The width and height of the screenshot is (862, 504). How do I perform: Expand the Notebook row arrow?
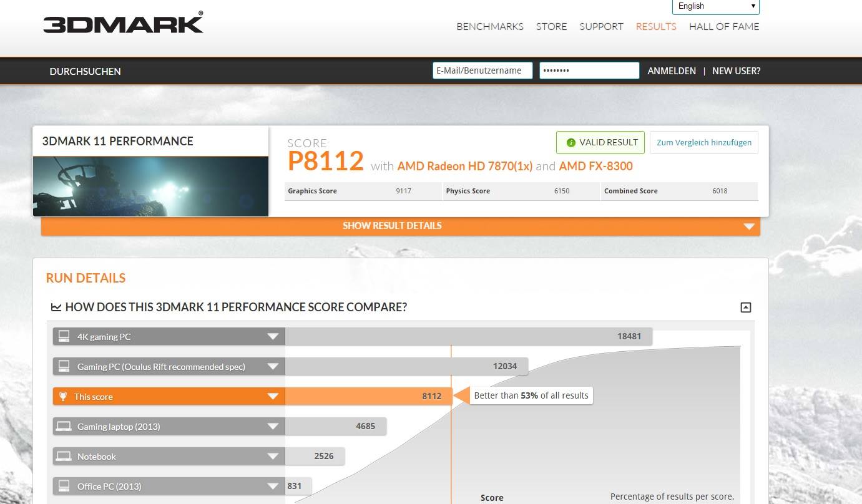click(x=273, y=457)
